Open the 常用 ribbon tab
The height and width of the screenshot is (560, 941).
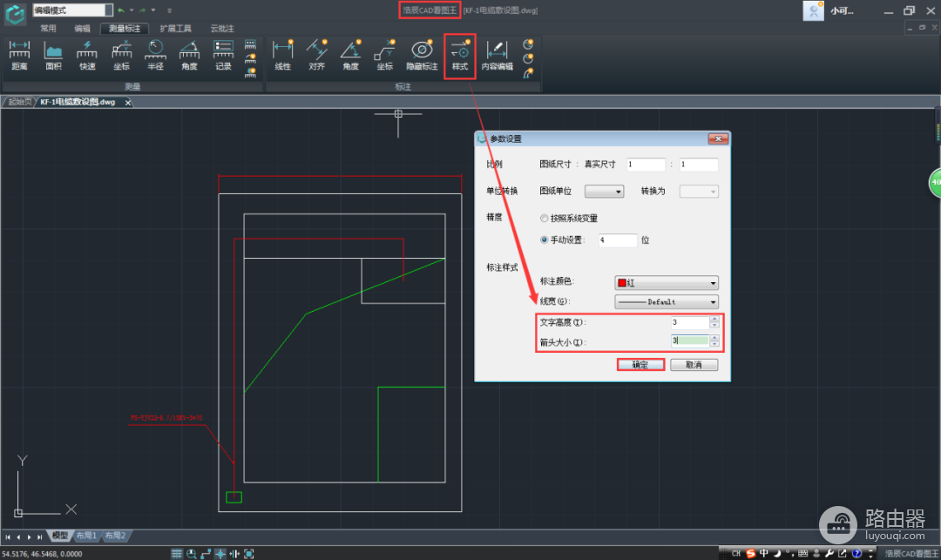pyautogui.click(x=48, y=28)
